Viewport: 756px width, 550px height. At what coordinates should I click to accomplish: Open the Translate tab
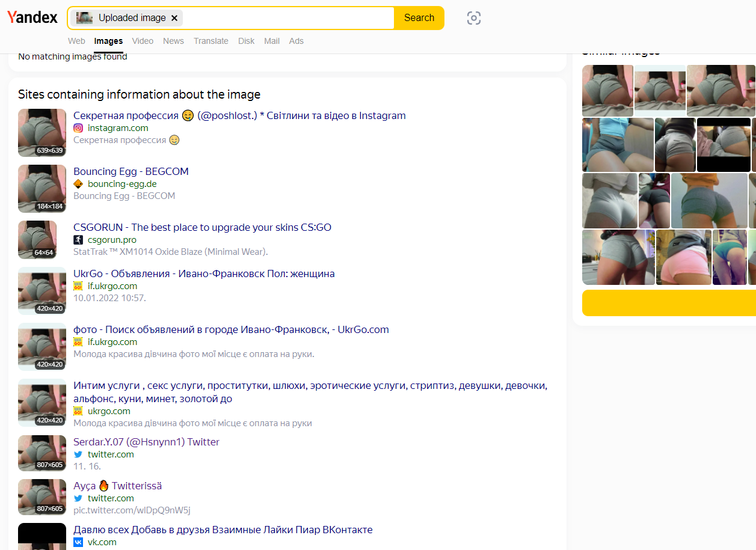tap(211, 41)
